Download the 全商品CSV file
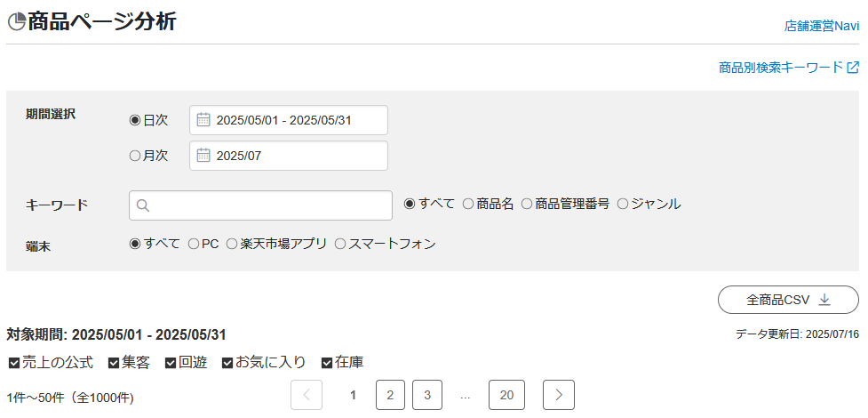 pos(787,300)
